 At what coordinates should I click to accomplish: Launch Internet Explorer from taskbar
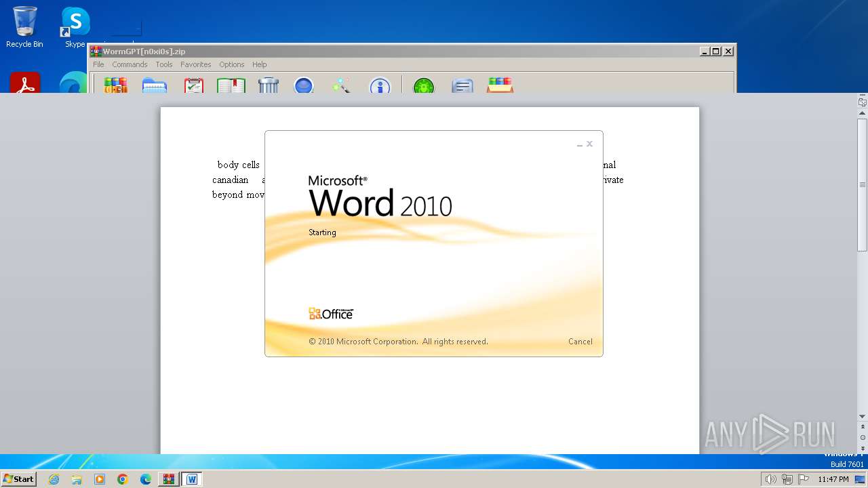click(54, 479)
